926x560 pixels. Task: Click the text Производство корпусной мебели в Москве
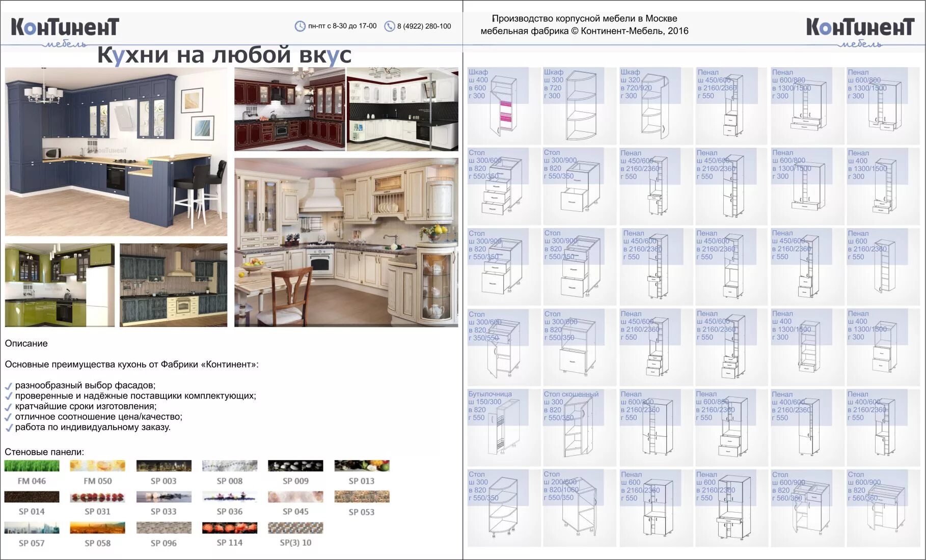pos(584,18)
